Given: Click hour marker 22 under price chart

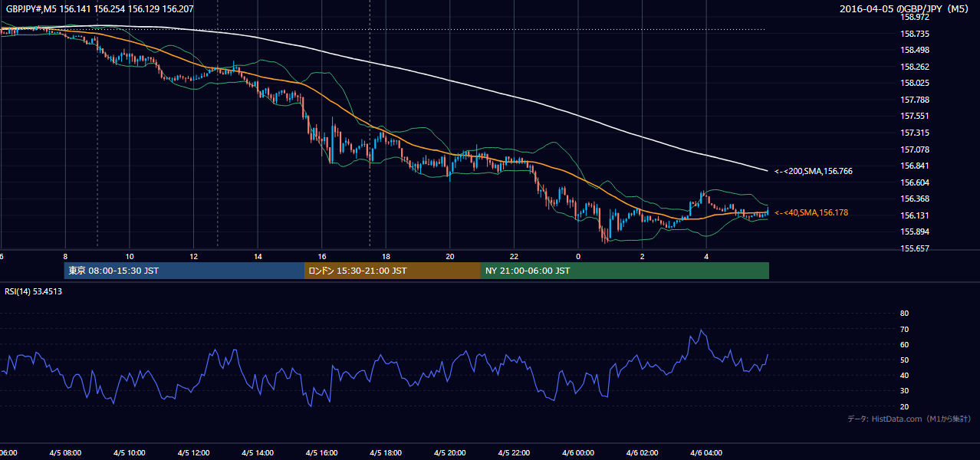Looking at the screenshot, I should point(515,256).
